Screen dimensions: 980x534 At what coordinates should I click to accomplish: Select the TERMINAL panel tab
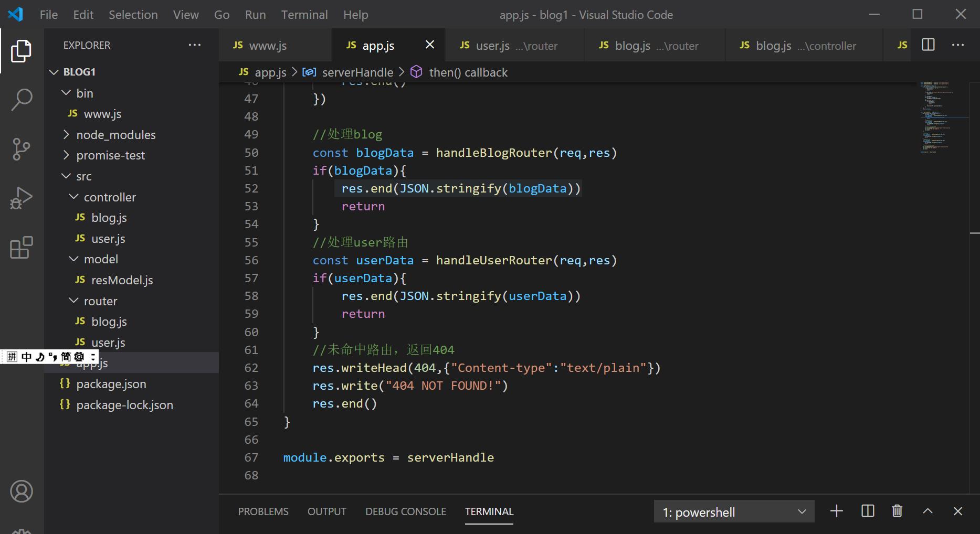click(489, 511)
